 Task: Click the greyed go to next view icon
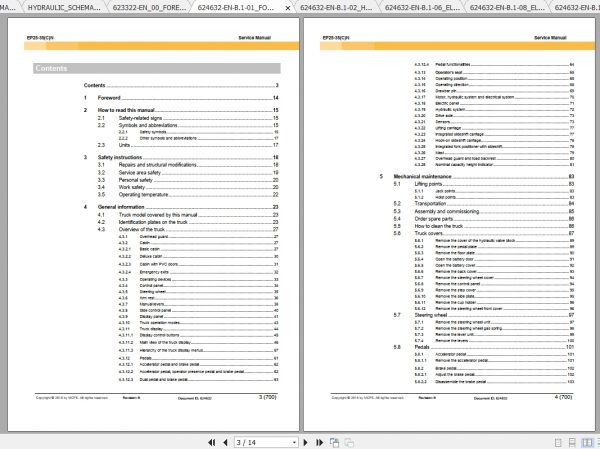click(349, 442)
